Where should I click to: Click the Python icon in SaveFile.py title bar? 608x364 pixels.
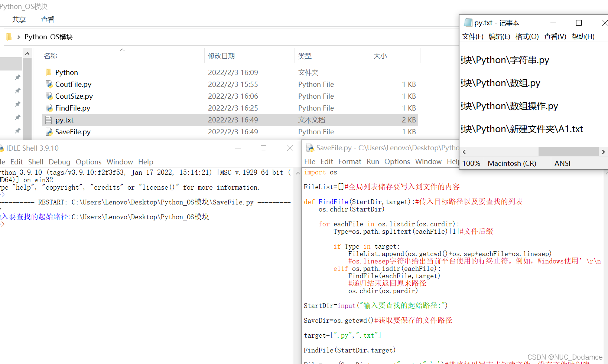pyautogui.click(x=310, y=148)
